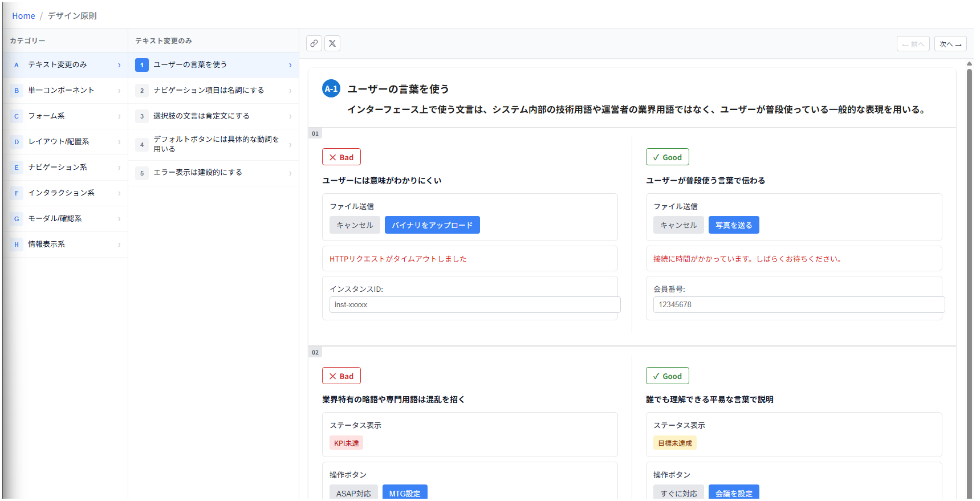Click the number 1 badge in the principle list
Screen dimensions: 980x501
pos(142,65)
